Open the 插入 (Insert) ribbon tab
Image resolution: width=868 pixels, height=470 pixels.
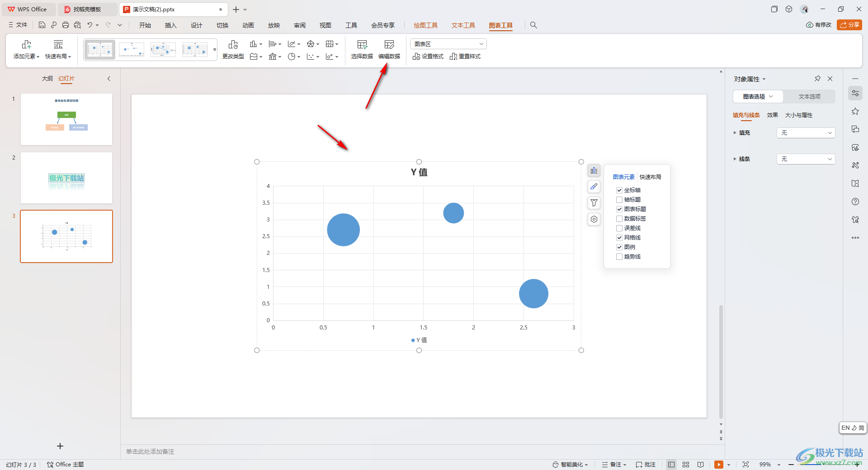pos(171,25)
